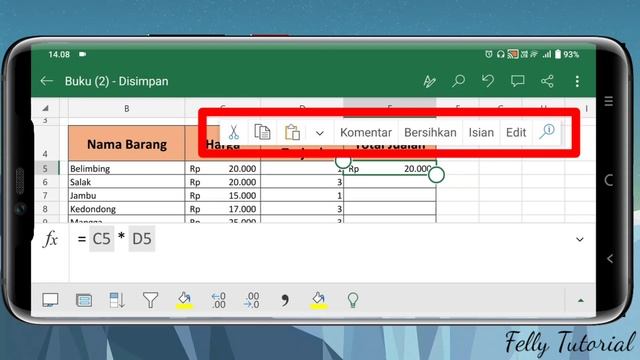The width and height of the screenshot is (640, 360).
Task: Select the Kedondong cell
Action: coord(127,209)
